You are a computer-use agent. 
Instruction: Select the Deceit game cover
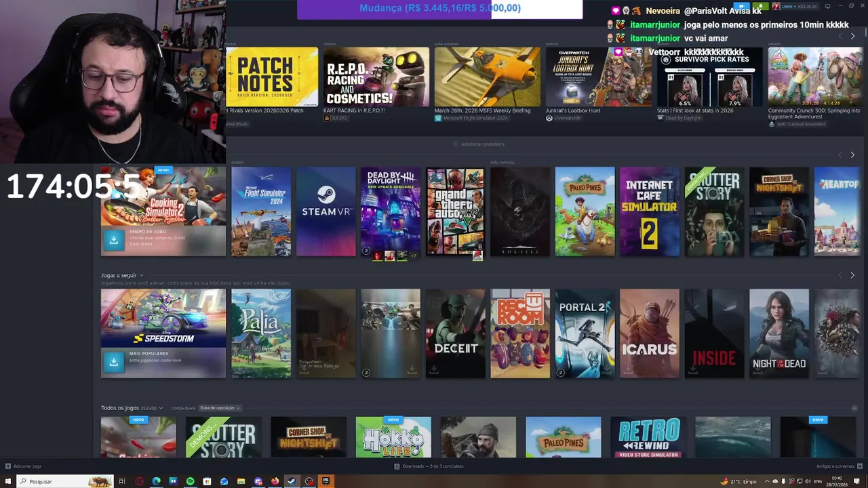click(455, 333)
